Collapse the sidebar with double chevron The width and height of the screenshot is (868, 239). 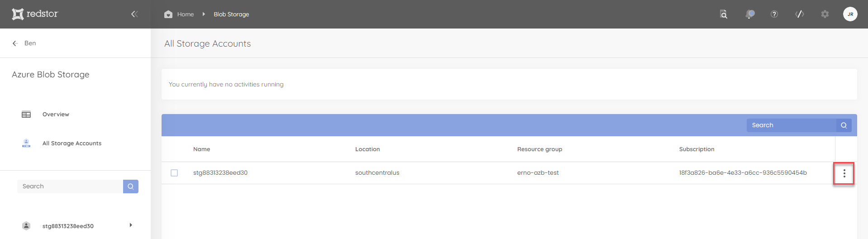[134, 14]
